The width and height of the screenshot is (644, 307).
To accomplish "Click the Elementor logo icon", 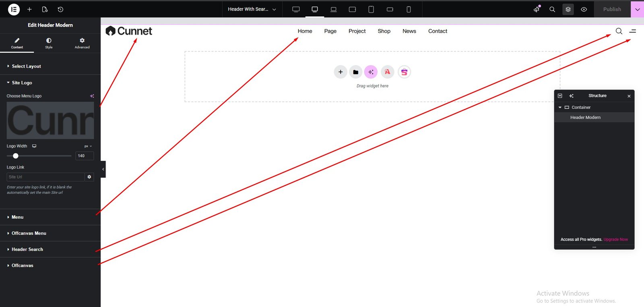I will [14, 9].
